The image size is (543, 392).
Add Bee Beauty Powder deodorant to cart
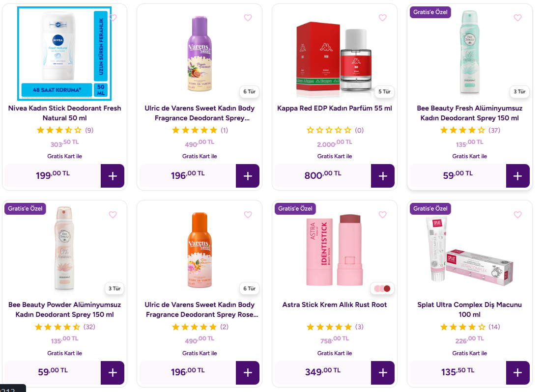pos(113,373)
